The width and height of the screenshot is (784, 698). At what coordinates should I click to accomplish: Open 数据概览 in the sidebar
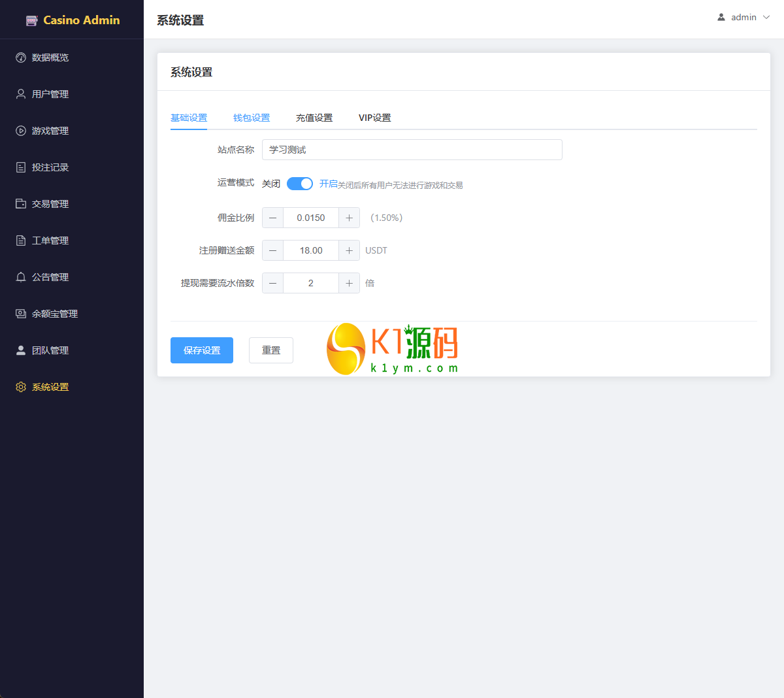coord(72,58)
